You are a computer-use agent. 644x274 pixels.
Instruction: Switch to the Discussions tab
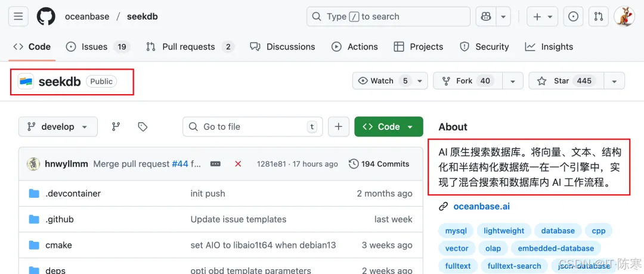coord(283,47)
